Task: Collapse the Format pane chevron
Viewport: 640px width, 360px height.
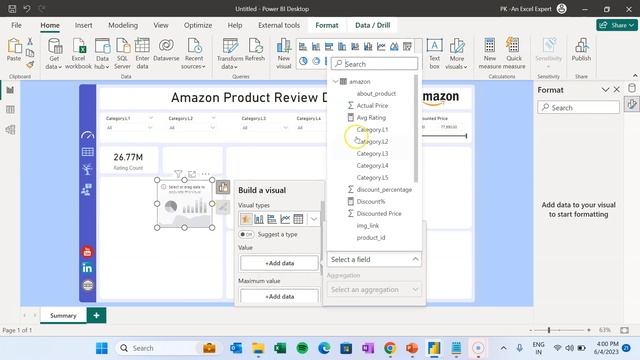Action: tap(605, 90)
